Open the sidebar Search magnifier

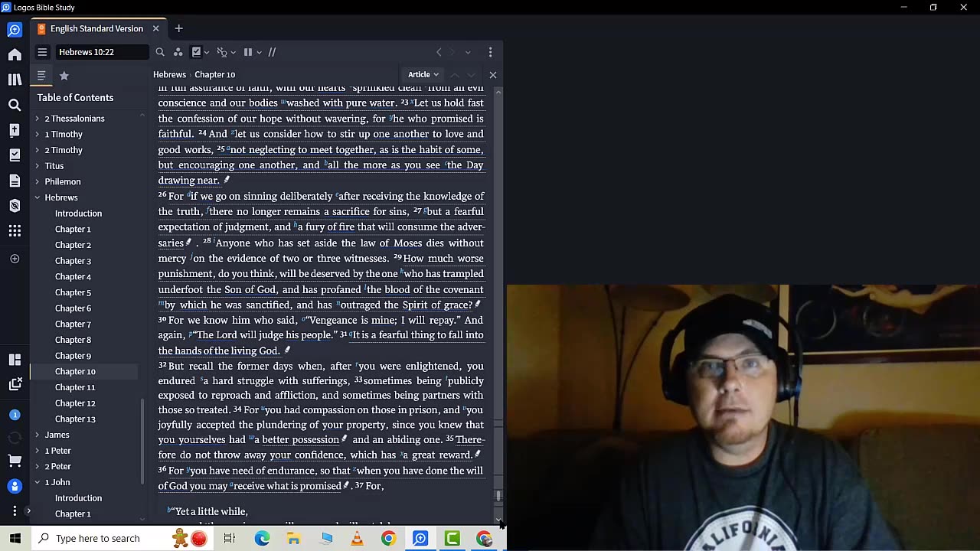pyautogui.click(x=15, y=105)
